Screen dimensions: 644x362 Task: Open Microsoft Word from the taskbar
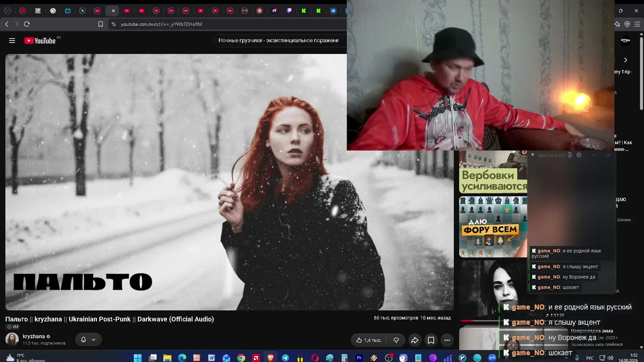click(x=212, y=358)
